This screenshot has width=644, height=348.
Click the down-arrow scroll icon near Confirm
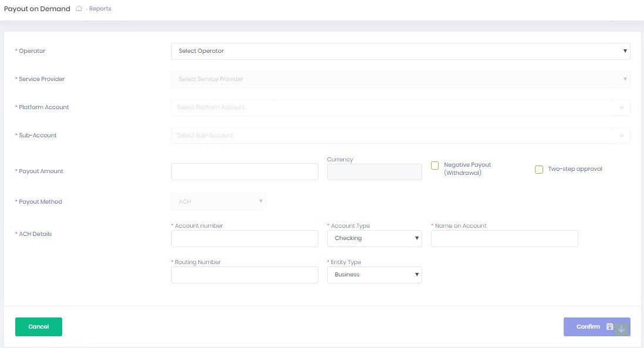(x=622, y=329)
